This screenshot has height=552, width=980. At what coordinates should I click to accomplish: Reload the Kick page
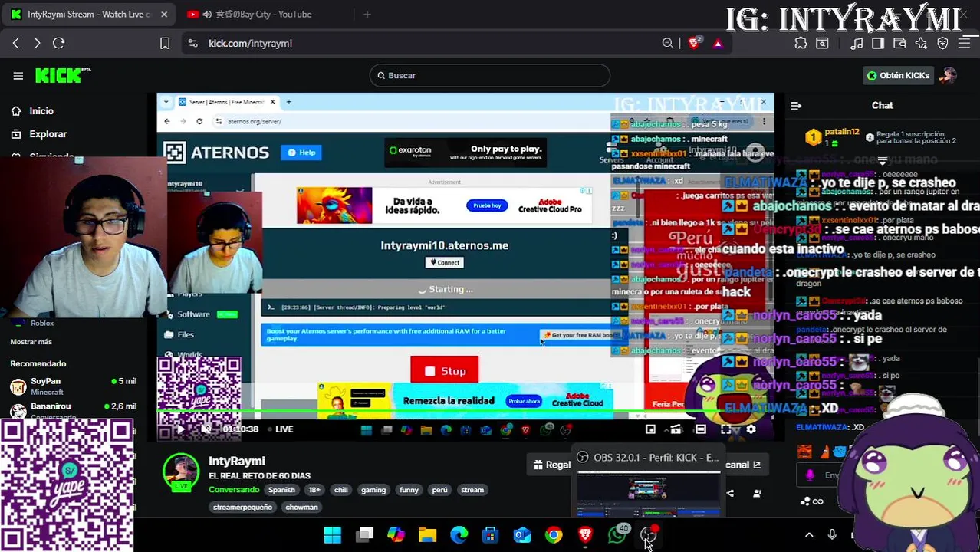58,44
